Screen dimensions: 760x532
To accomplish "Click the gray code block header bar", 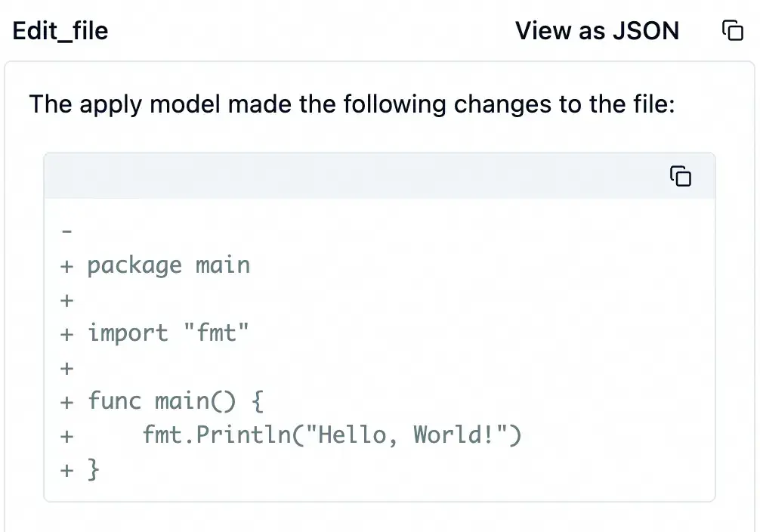I will [355, 176].
